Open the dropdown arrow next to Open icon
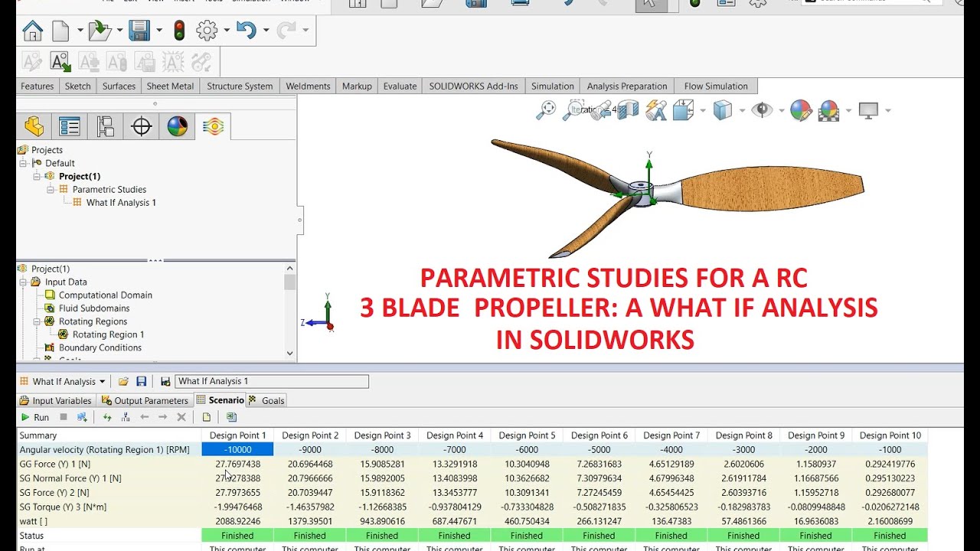The height and width of the screenshot is (551, 980). 119,31
